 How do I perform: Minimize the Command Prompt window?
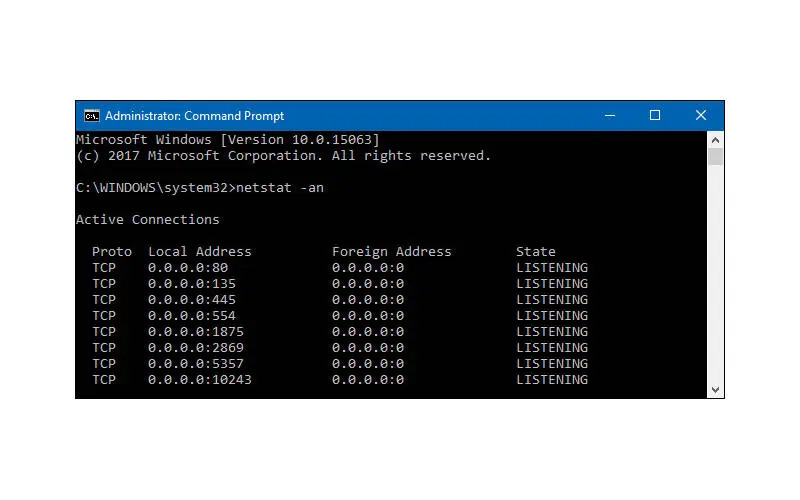pos(609,115)
